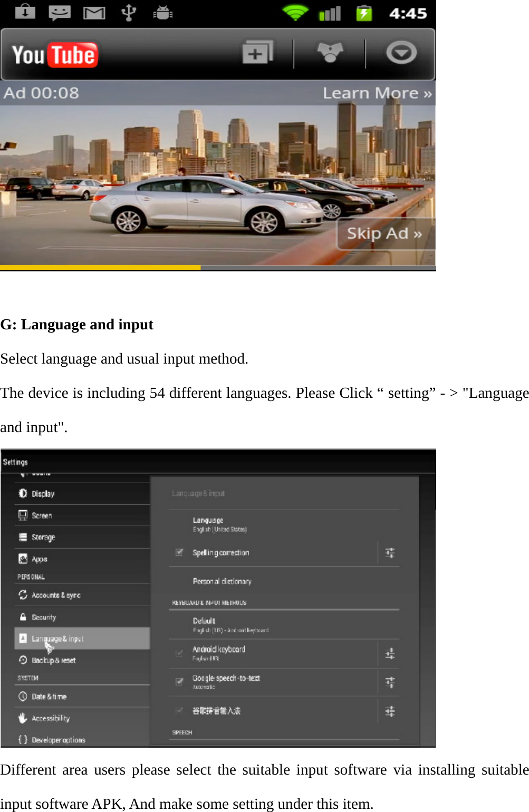Open the YouTube add-to-playlist icon
This screenshot has height=812, width=529.
[x=258, y=53]
